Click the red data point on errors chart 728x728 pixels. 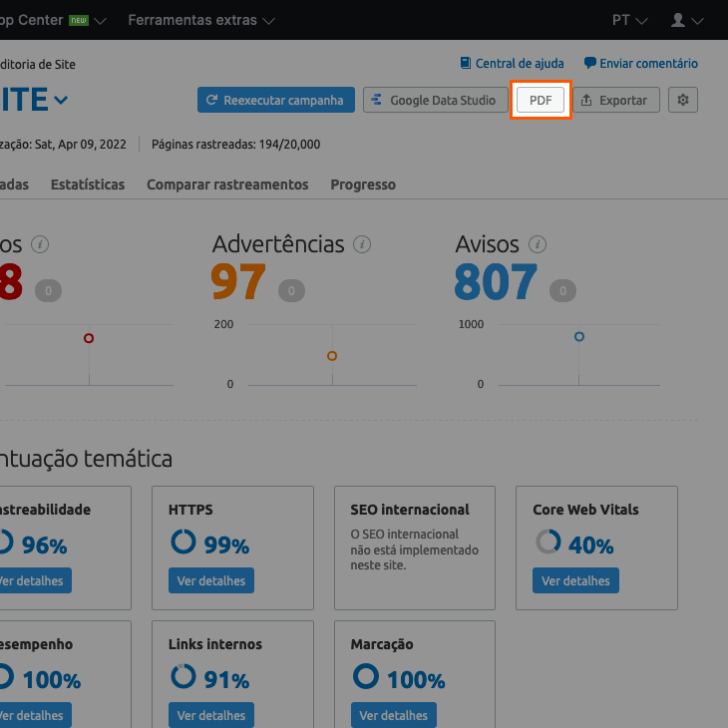[89, 338]
